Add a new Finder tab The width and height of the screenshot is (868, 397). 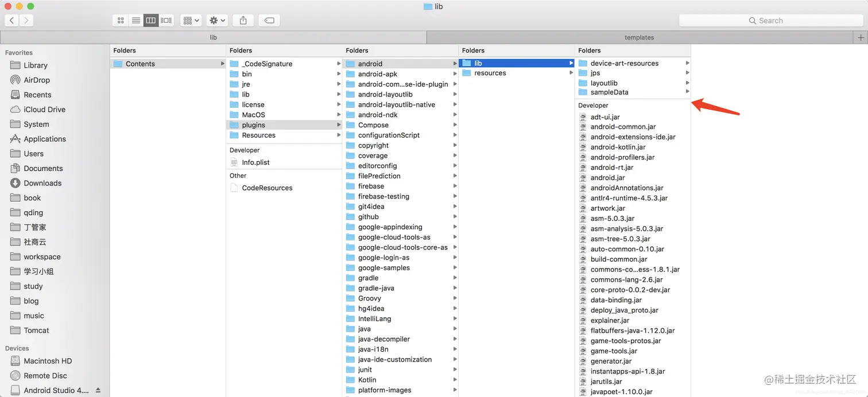pyautogui.click(x=861, y=37)
